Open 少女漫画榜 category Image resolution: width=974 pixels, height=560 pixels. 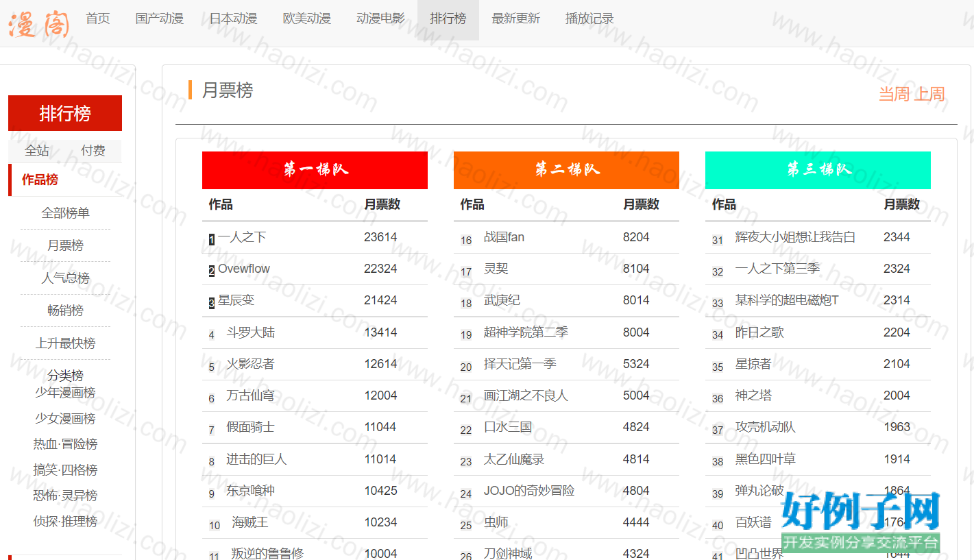coord(65,419)
